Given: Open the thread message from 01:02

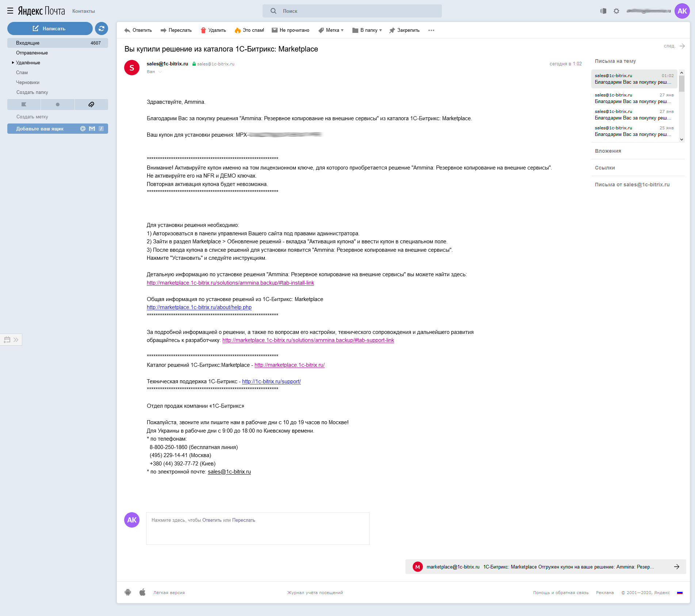Looking at the screenshot, I should [634, 79].
